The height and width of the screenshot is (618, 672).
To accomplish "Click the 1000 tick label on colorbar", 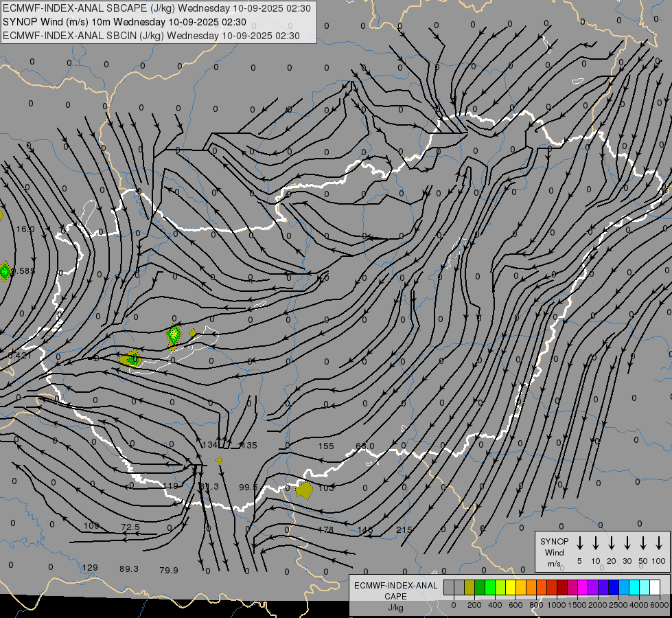I will pyautogui.click(x=556, y=605).
